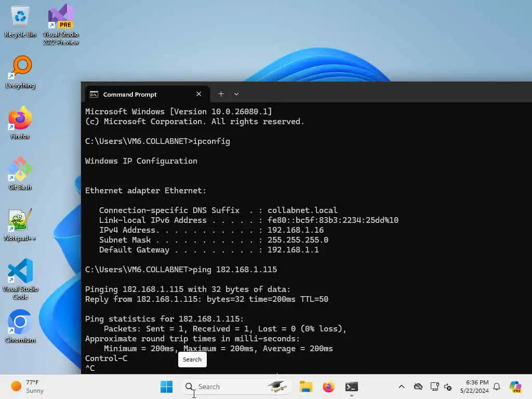The height and width of the screenshot is (399, 532).
Task: Click the link-local IPv6 address value
Action: 333,220
